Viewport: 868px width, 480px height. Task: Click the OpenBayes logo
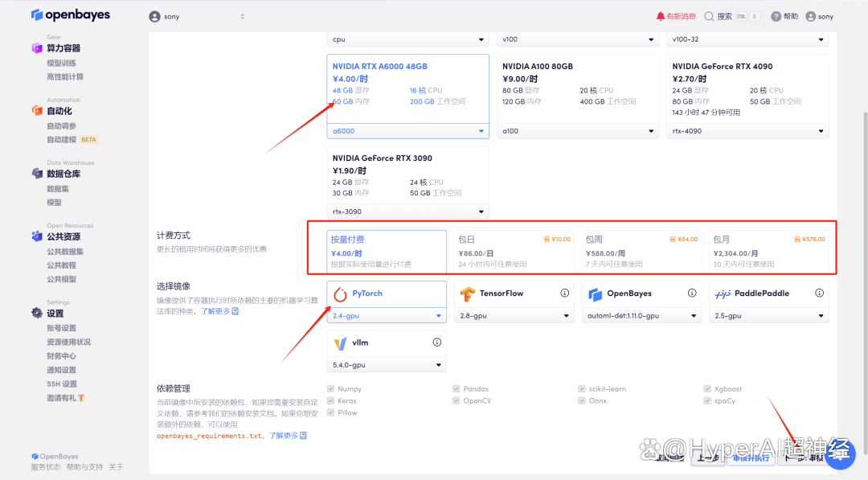(70, 15)
